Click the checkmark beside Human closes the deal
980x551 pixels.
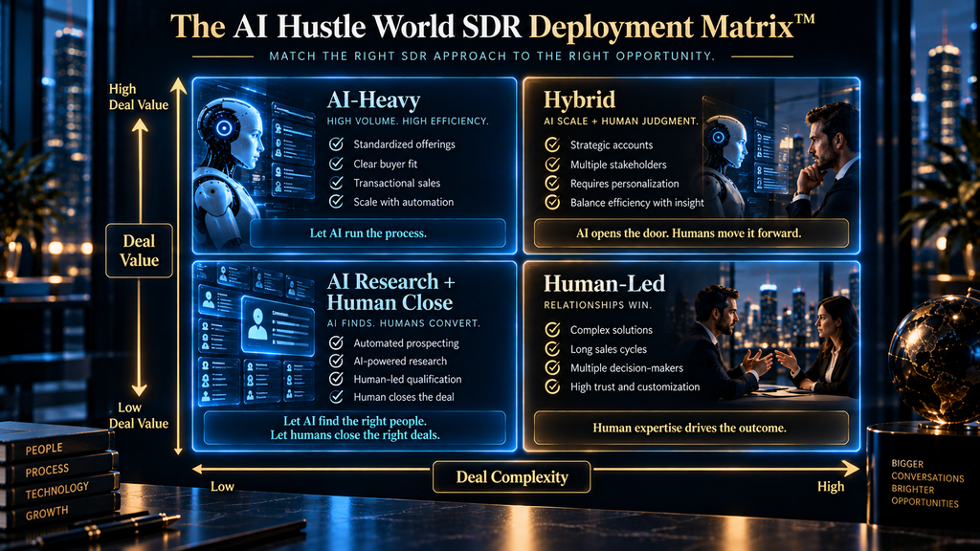tap(336, 397)
